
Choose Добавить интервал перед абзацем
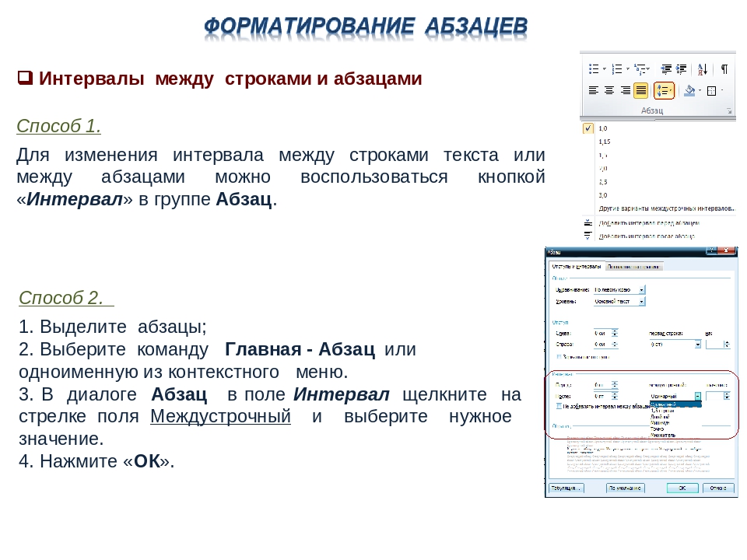click(649, 222)
